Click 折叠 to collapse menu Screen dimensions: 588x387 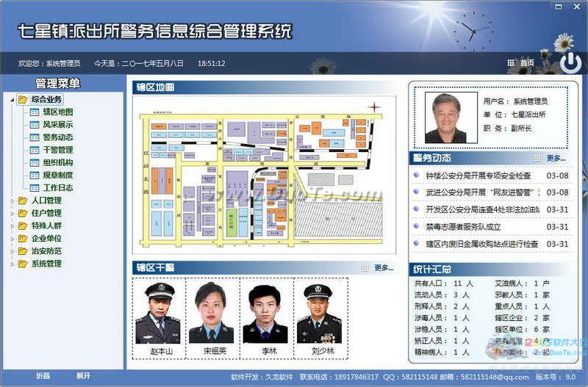click(43, 376)
